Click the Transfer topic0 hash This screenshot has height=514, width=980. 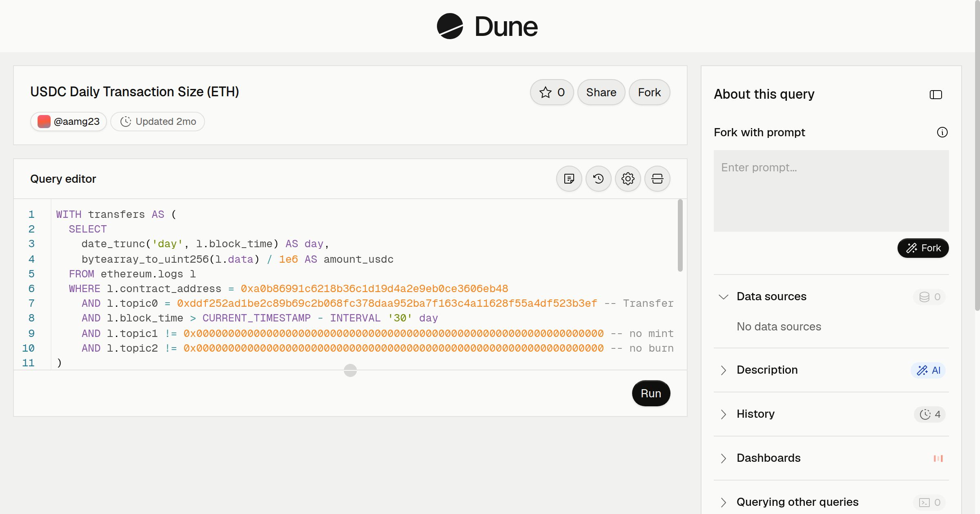point(387,303)
